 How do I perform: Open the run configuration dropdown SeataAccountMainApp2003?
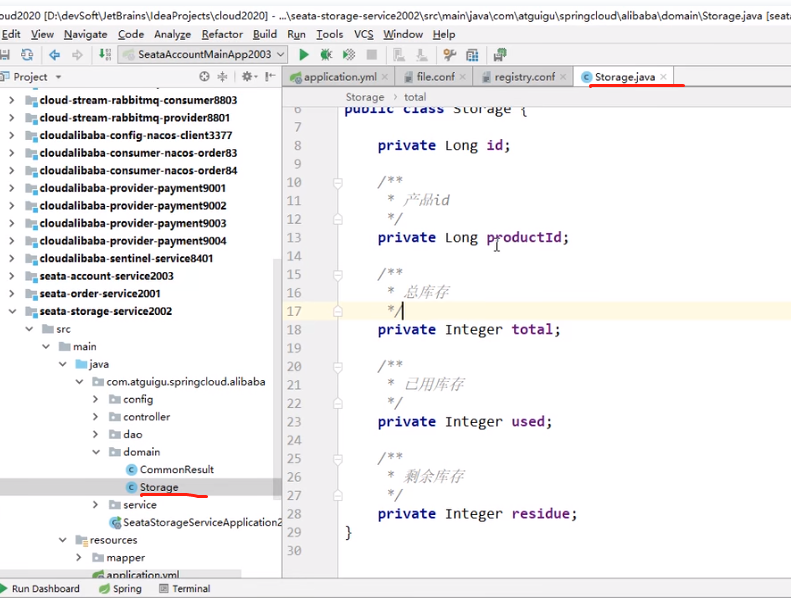(203, 55)
